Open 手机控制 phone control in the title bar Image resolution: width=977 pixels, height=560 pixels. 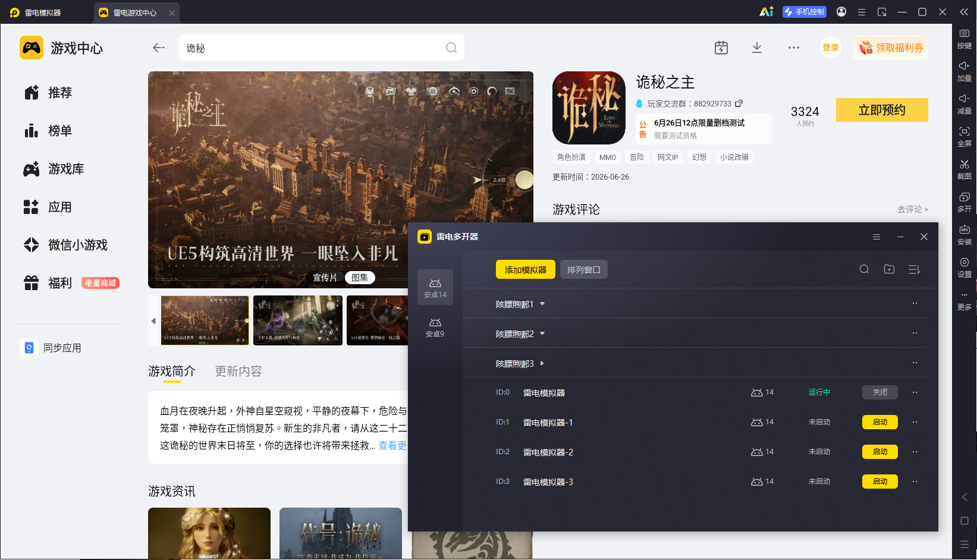pyautogui.click(x=805, y=12)
